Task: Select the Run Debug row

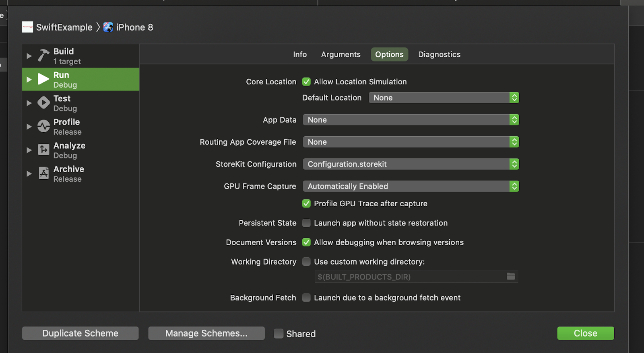Action: click(81, 79)
